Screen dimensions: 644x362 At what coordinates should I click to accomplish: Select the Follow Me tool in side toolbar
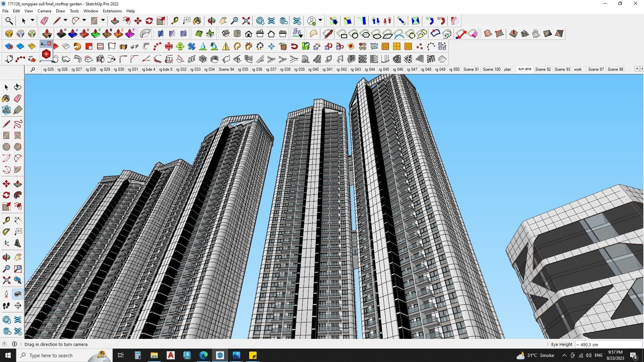18,195
